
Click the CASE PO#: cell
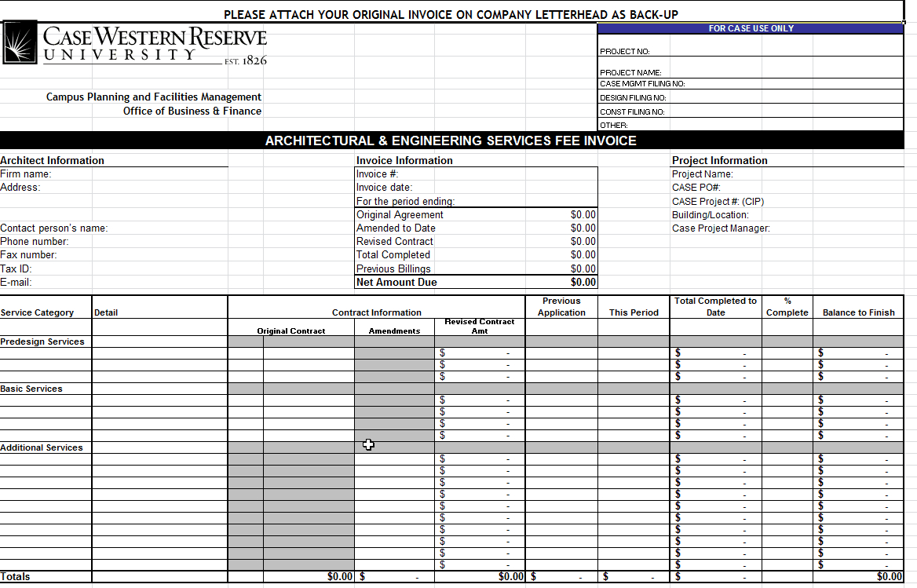click(696, 188)
